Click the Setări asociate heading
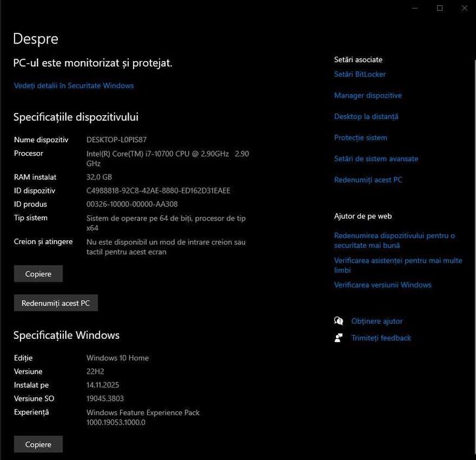476x460 pixels. point(358,59)
